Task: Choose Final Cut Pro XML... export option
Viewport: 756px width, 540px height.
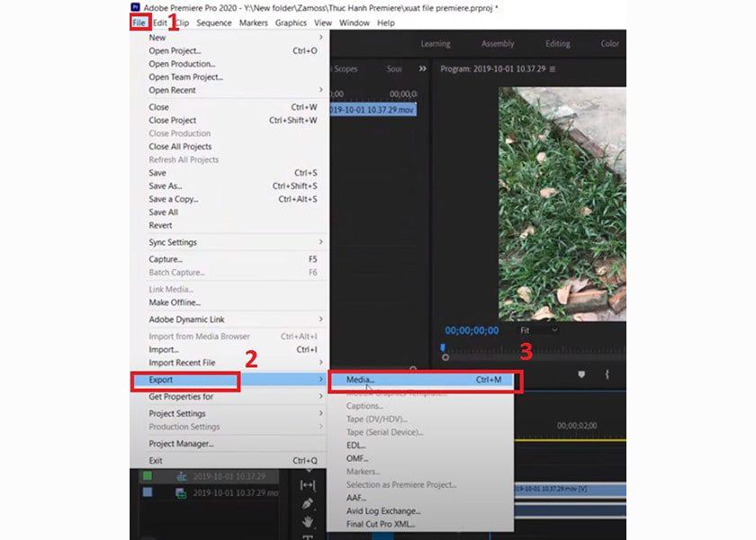Action: click(420, 524)
